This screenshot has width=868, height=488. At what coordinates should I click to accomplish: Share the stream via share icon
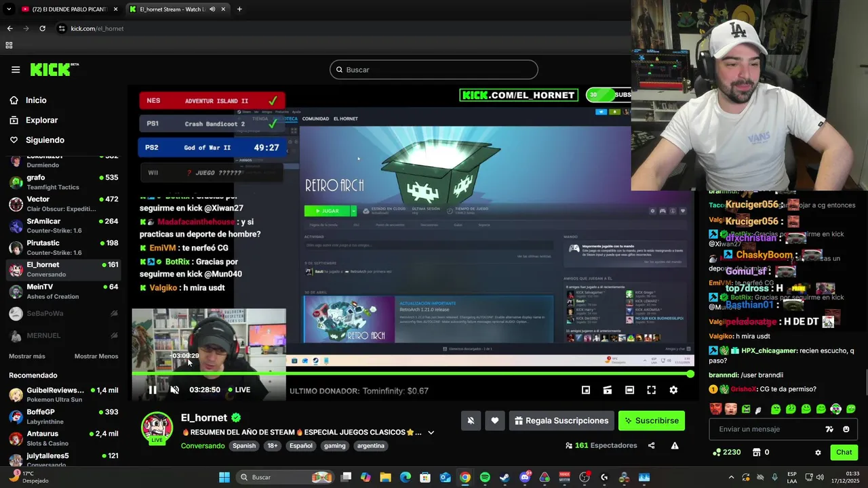[652, 445]
